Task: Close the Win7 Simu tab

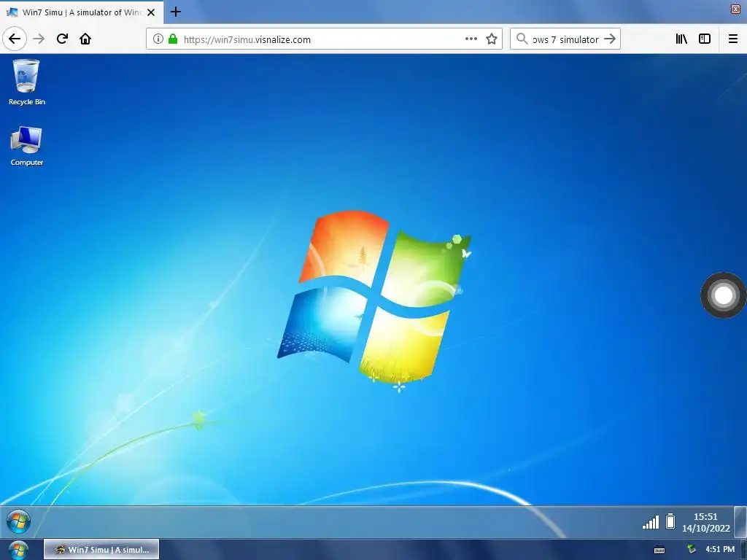Action: (x=151, y=12)
